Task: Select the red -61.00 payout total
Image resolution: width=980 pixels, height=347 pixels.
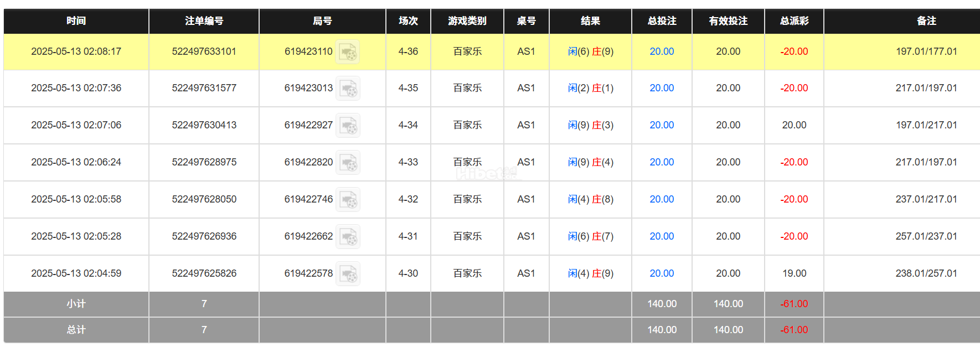Action: tap(794, 304)
